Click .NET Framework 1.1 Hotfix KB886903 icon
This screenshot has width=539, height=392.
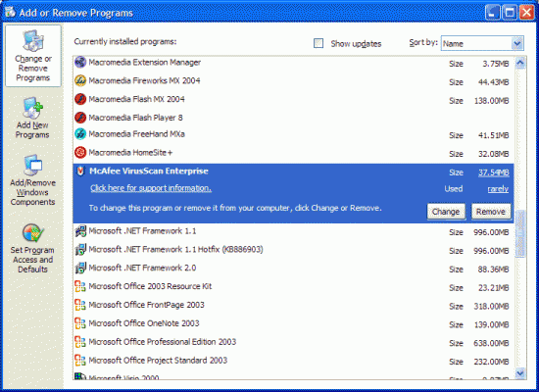click(x=80, y=250)
